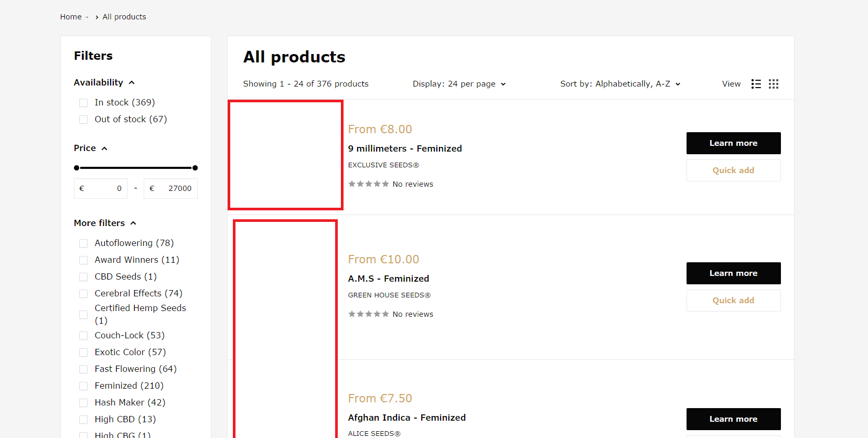Click the ALICE SEEDS brand link
The image size is (868, 438).
coord(374,434)
